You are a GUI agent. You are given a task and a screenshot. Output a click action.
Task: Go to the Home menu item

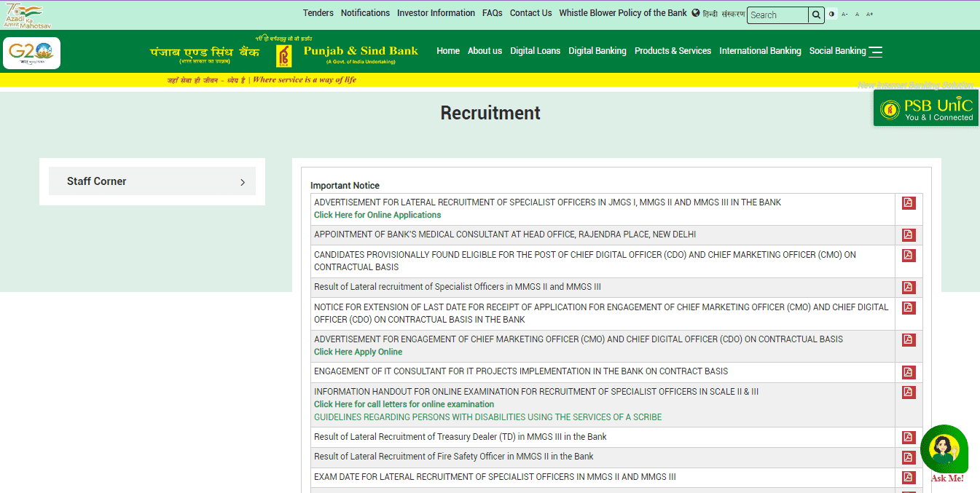coord(447,51)
